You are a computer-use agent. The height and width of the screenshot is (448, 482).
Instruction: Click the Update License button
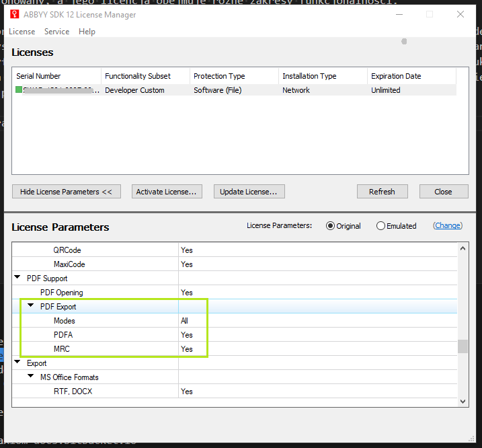point(249,192)
